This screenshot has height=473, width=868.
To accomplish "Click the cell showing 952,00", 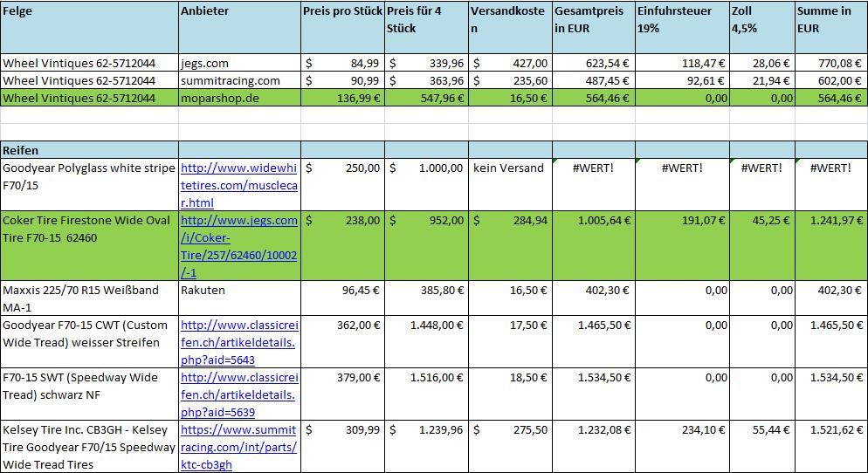I will point(427,246).
